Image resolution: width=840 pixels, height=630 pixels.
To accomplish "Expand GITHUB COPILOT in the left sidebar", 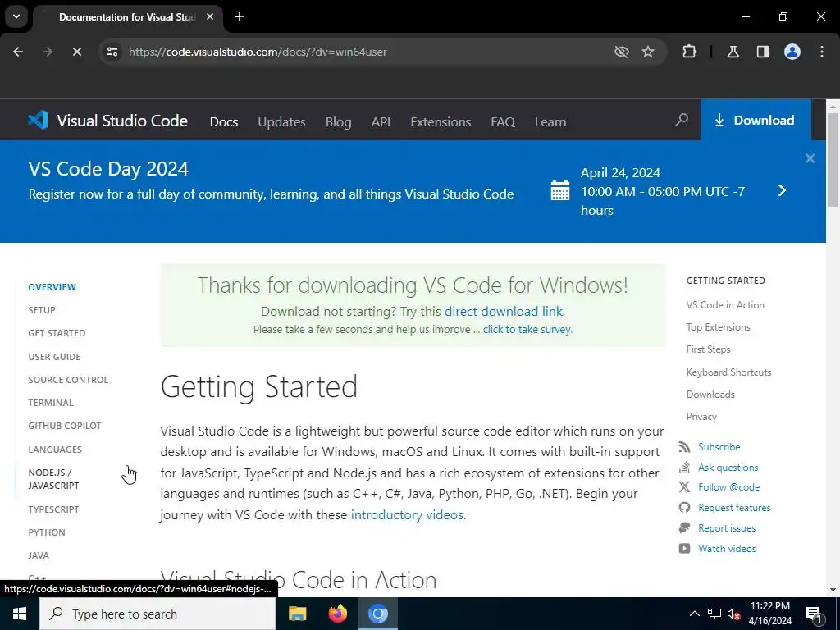I will pyautogui.click(x=65, y=426).
